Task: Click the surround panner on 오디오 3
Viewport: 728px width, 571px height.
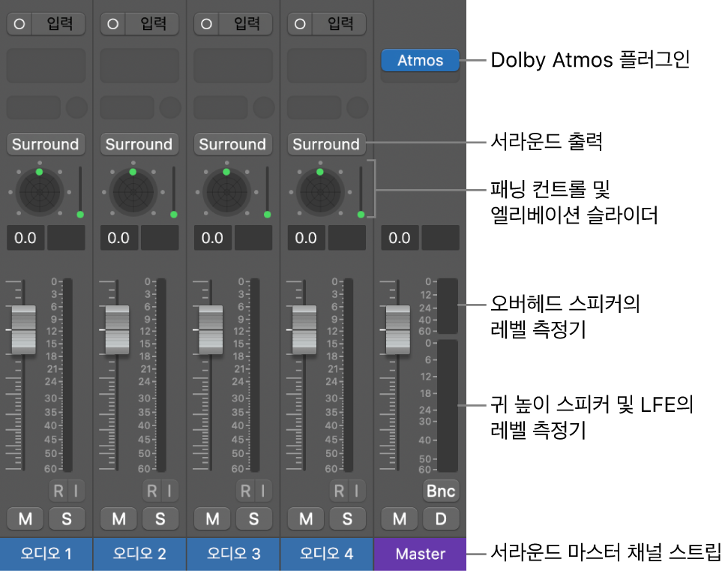Action: click(226, 191)
